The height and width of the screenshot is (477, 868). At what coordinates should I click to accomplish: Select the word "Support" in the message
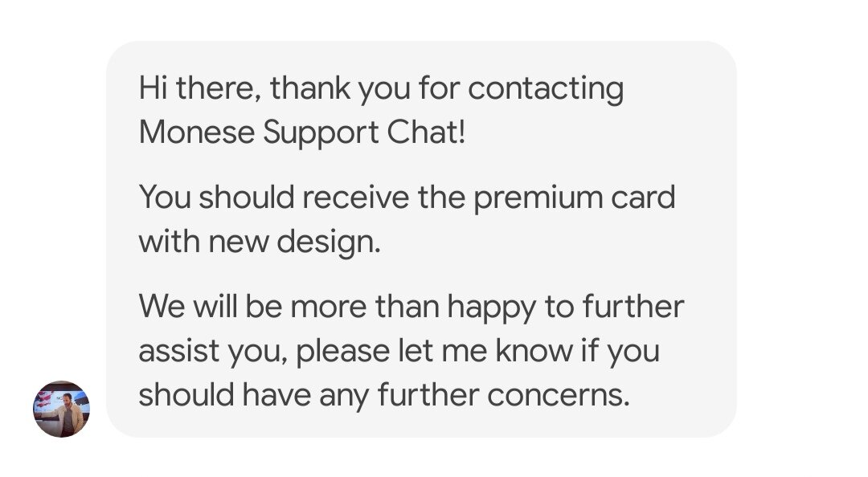321,132
